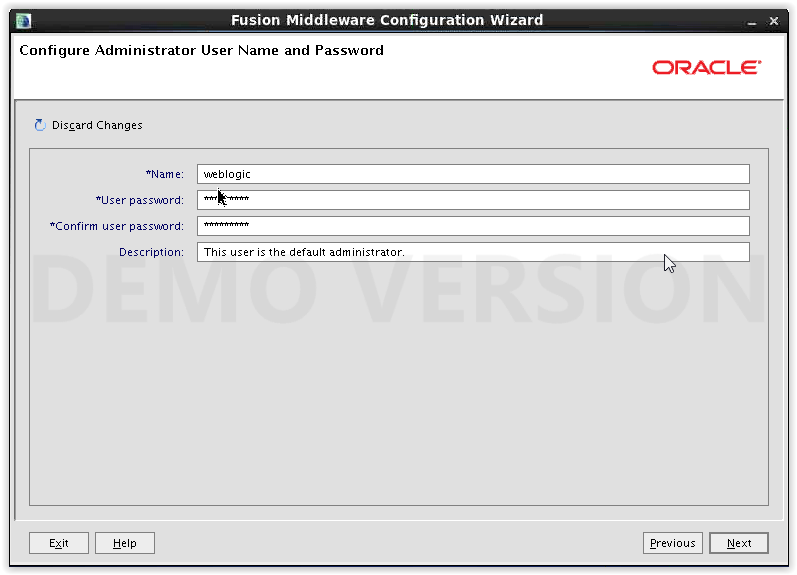Click the *Name: field label
This screenshot has width=797, height=575.
pos(165,174)
